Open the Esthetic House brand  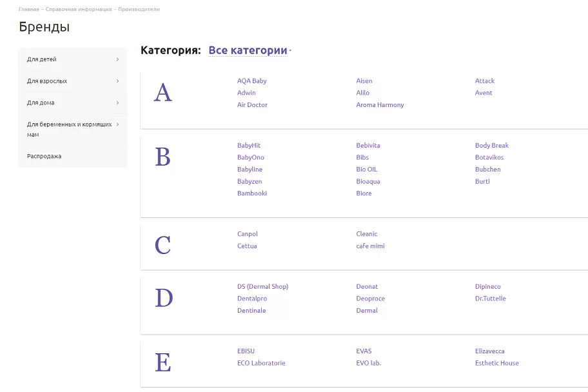496,363
